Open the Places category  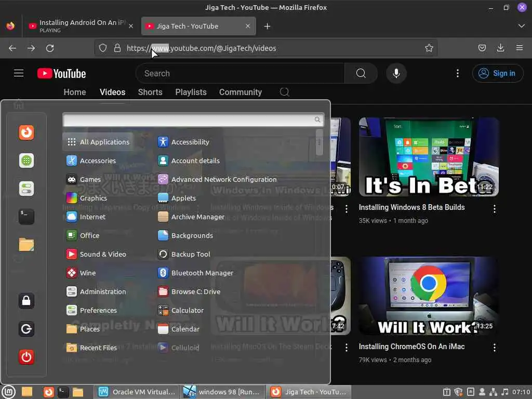[83, 328]
